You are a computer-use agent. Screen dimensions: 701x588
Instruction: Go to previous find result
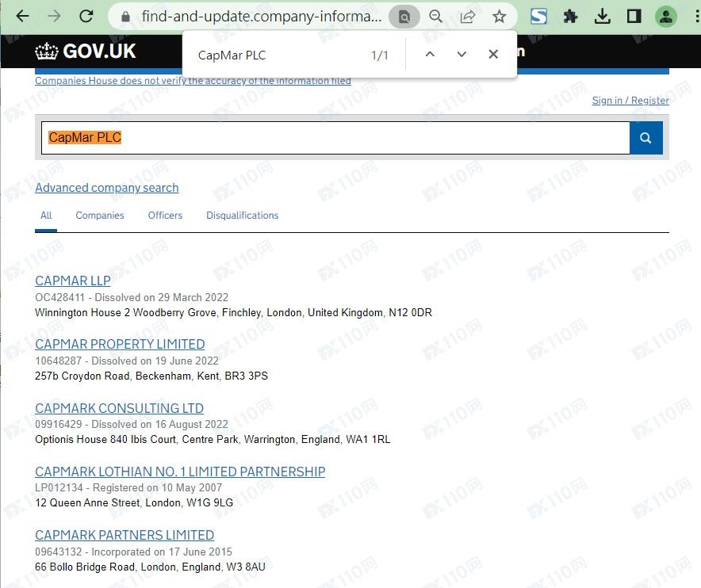430,54
